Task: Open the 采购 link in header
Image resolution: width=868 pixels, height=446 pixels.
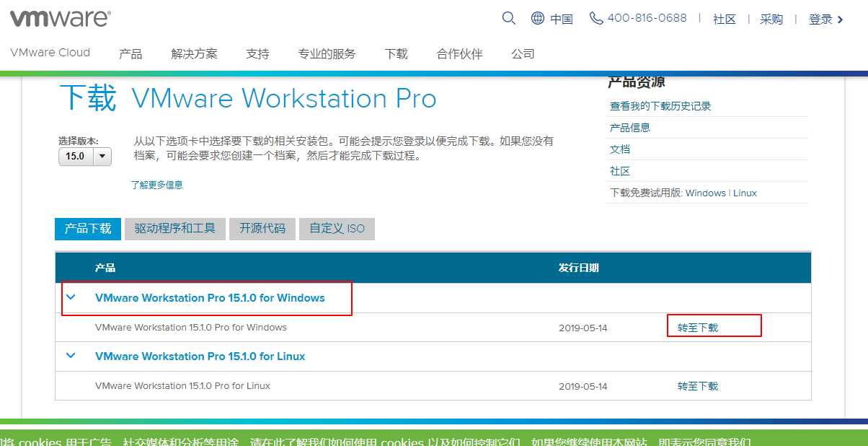Action: pos(771,19)
